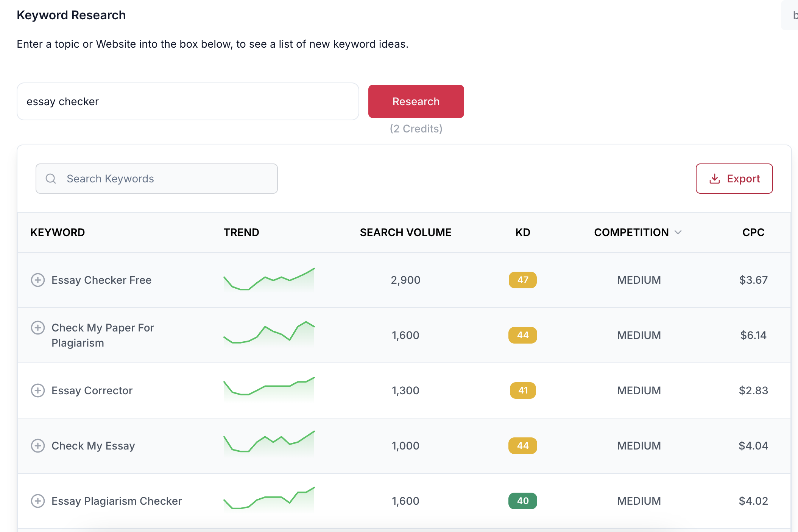Click the download icon on Export button
The width and height of the screenshot is (798, 532).
[714, 179]
